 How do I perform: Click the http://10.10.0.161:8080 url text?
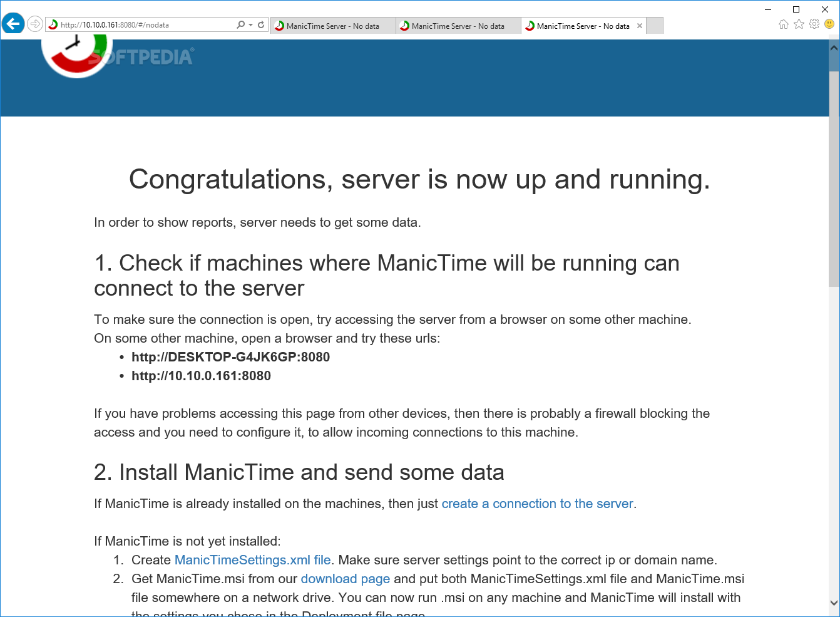coord(201,376)
